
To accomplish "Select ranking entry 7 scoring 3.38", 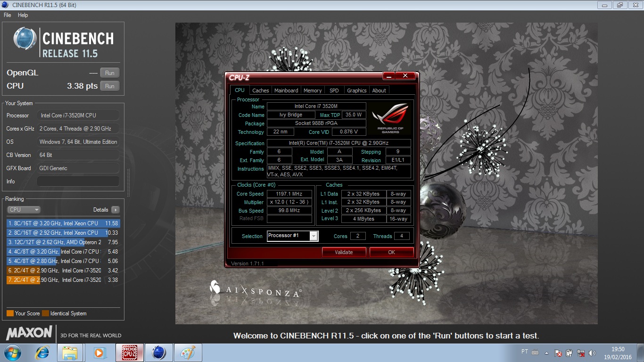I will point(63,280).
